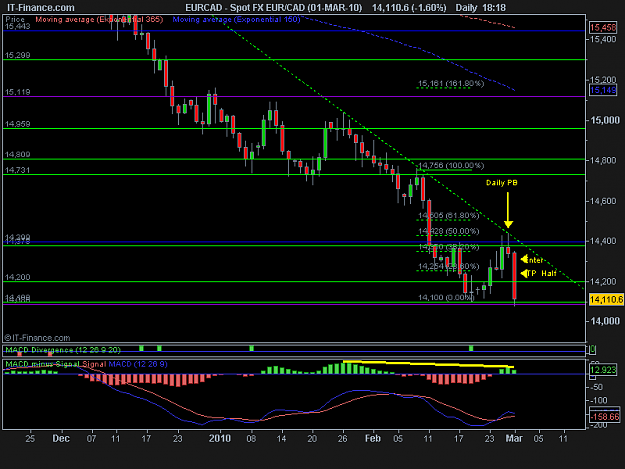Click the Mar label on date axis

pyautogui.click(x=514, y=439)
